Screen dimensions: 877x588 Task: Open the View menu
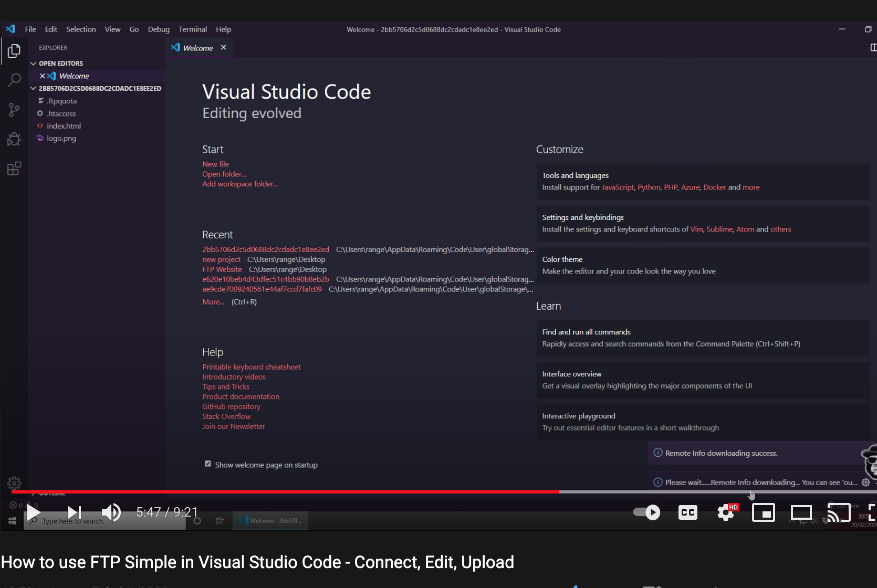pyautogui.click(x=112, y=29)
